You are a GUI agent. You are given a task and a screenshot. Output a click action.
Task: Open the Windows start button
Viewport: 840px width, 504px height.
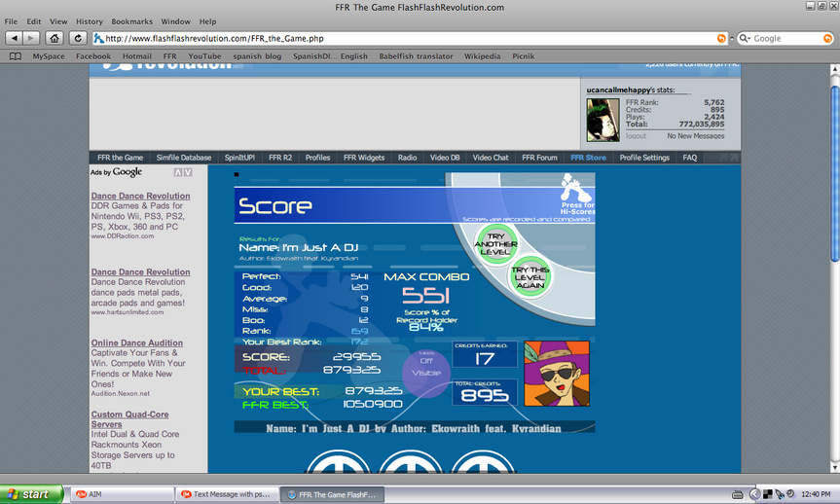(x=31, y=494)
